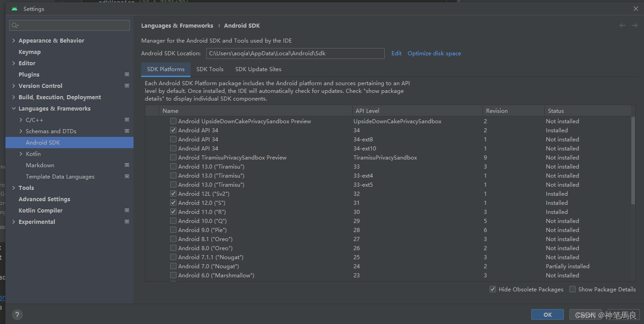
Task: Click the Partially installed status text
Action: [x=568, y=266]
